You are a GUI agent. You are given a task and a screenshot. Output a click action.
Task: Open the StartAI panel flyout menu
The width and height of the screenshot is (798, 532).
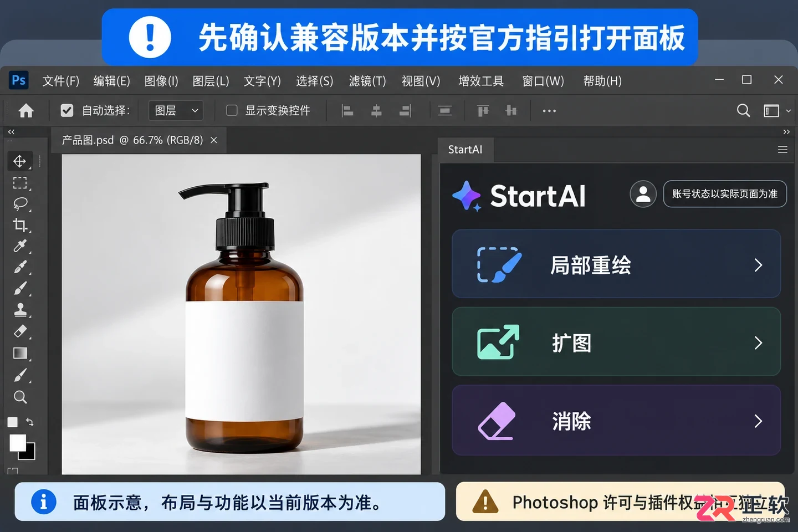782,150
